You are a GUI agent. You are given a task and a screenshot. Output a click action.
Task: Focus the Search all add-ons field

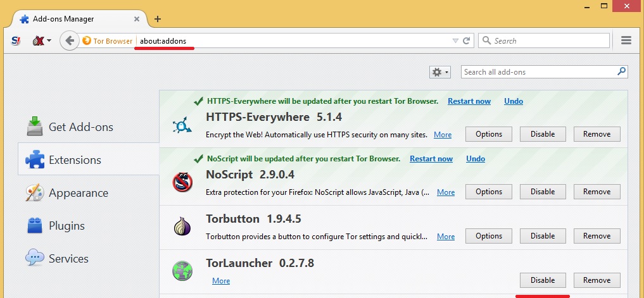point(538,72)
